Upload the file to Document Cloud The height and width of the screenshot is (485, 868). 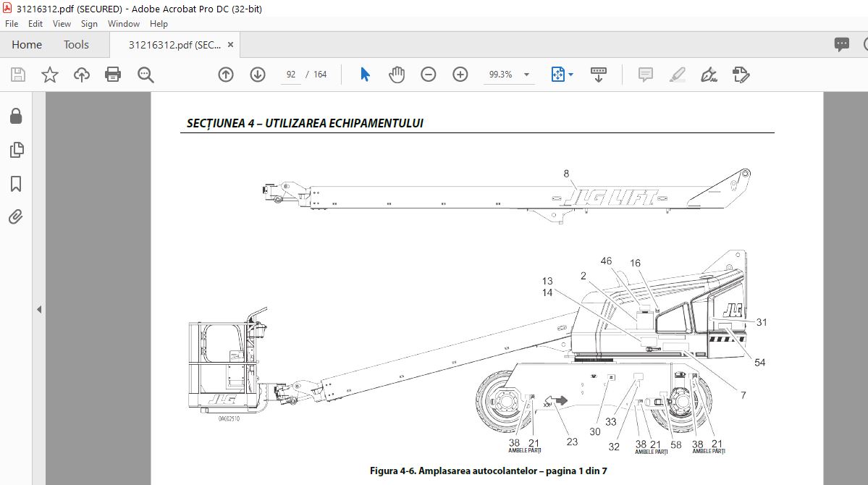tap(81, 74)
